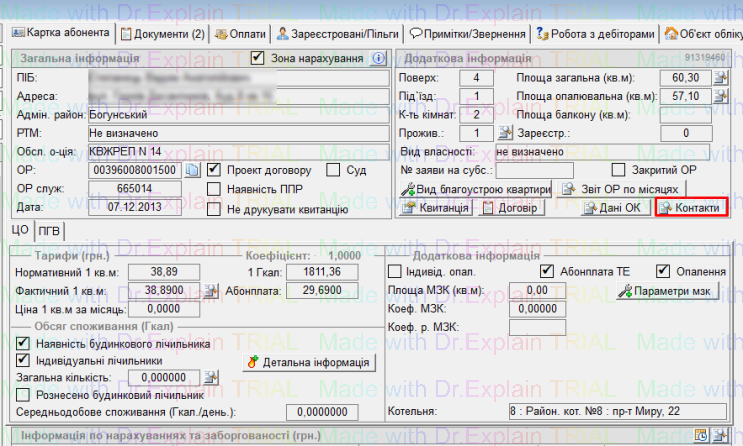Screen dimensions: 743x446
Task: Click the Контакти button
Action: [690, 208]
